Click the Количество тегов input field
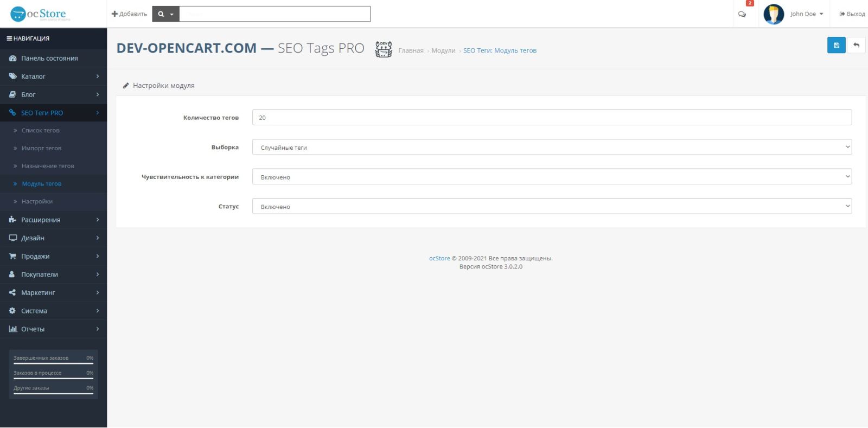This screenshot has height=428, width=868. pyautogui.click(x=552, y=118)
